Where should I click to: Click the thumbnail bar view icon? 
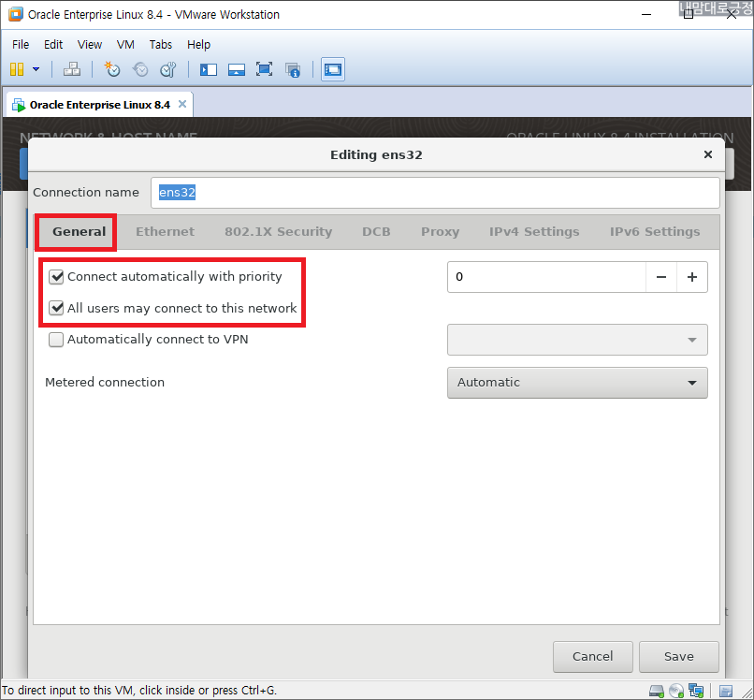tap(237, 70)
